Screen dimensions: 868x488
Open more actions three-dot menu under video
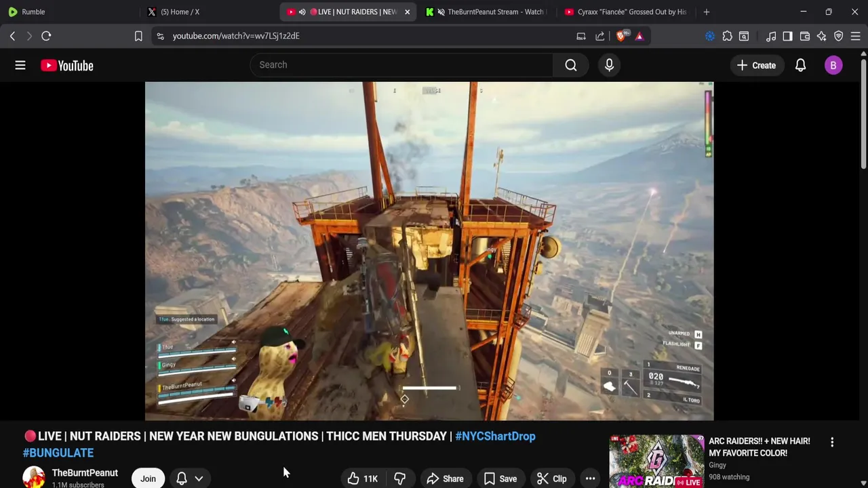pos(590,479)
